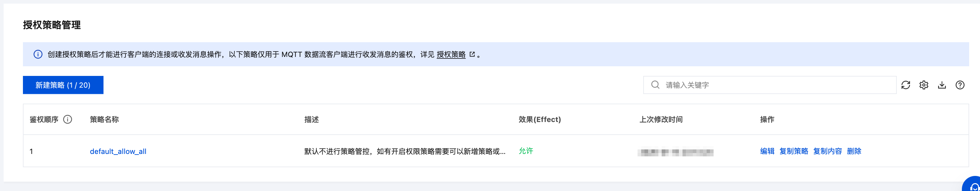
Task: Click the 新建策略 (1 / 20) button
Action: [63, 85]
